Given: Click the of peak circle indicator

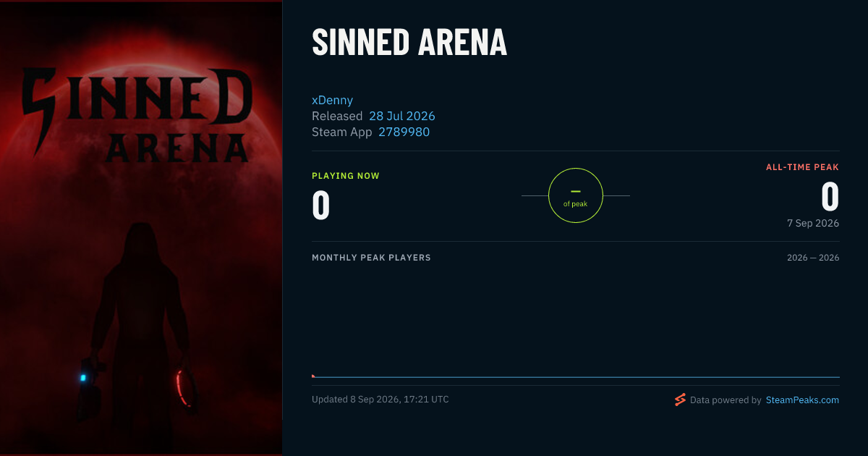Looking at the screenshot, I should coord(576,195).
